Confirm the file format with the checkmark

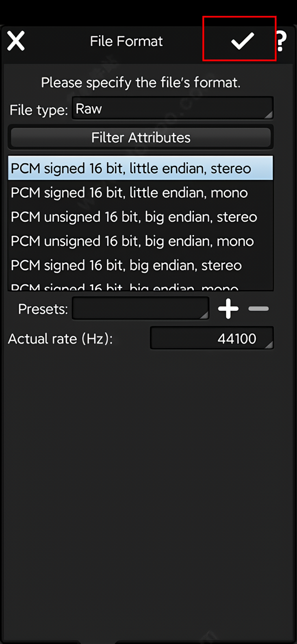(242, 41)
